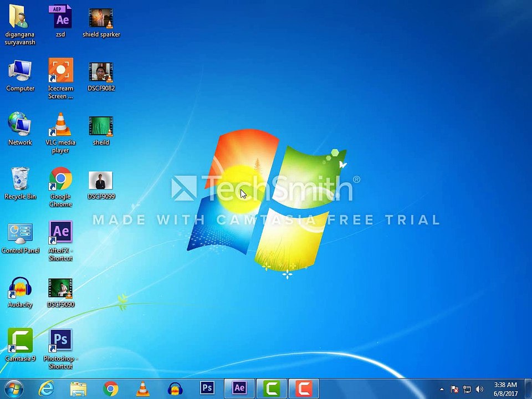Open the volume speaker tray icon
Viewport: 532px width, 399px height.
pos(479,389)
